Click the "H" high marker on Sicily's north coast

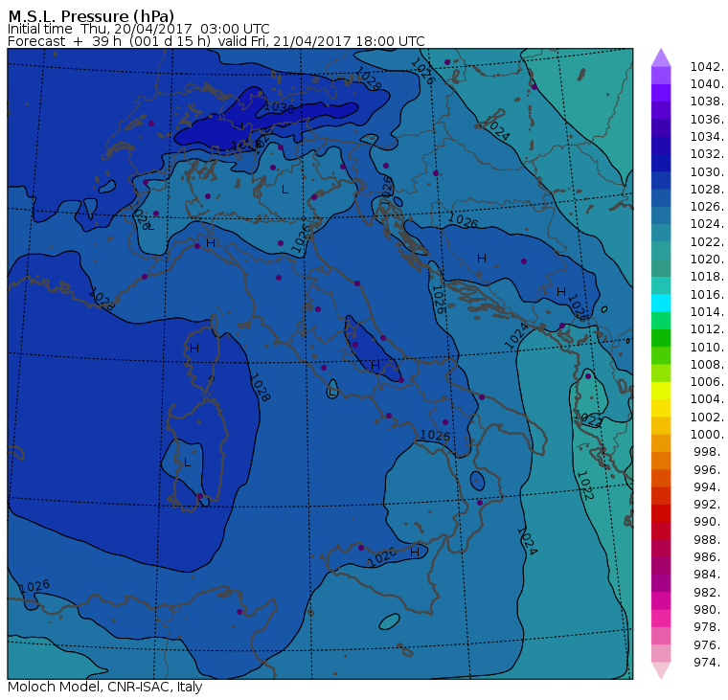pyautogui.click(x=415, y=553)
